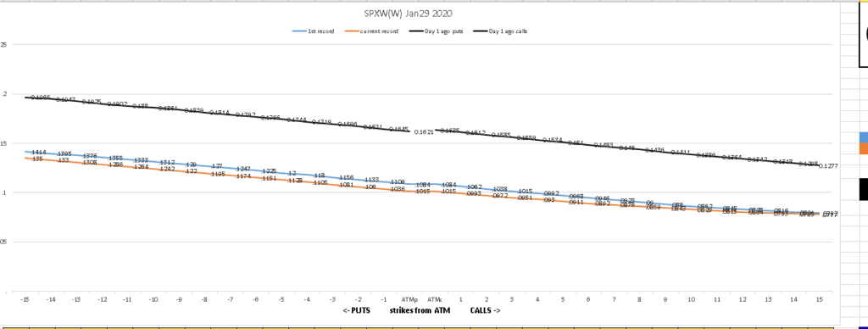The image size is (868, 329).
Task: Select the .1264 data label
Action: point(142,167)
